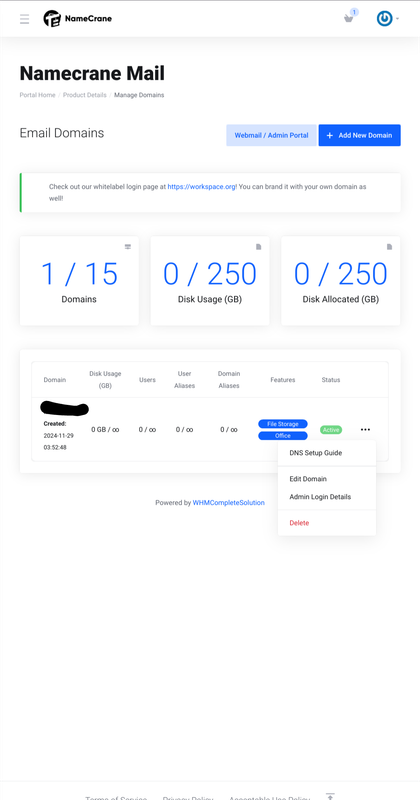Click the Email Domains heading

pos(62,133)
